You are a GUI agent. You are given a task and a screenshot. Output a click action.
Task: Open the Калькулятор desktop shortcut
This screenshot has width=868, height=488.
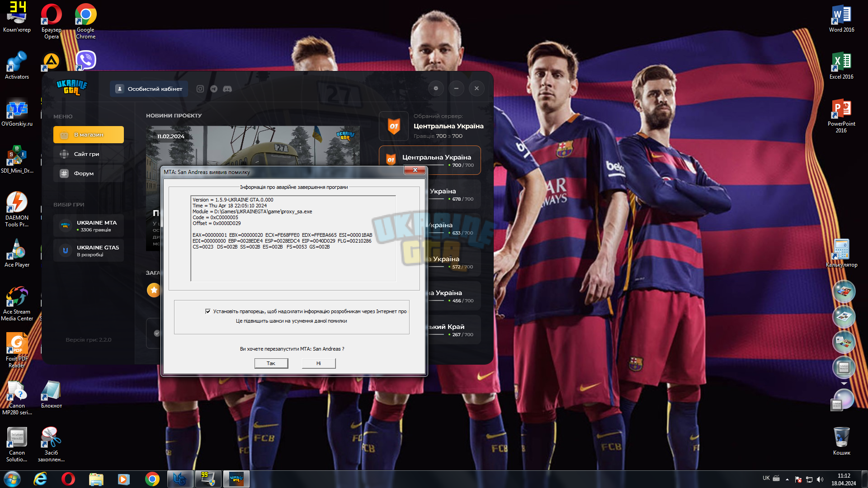coord(841,253)
